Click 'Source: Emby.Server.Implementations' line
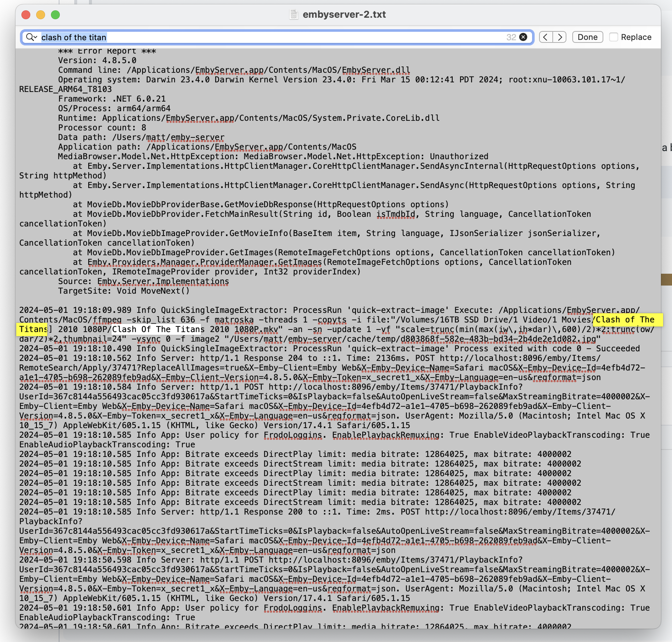 [143, 281]
